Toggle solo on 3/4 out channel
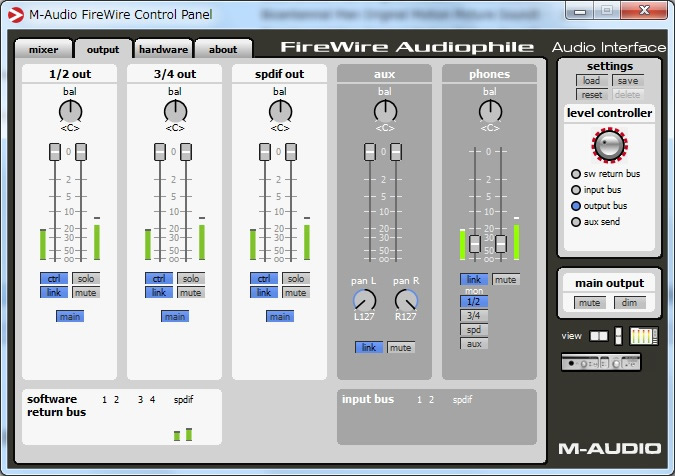The height and width of the screenshot is (476, 675). [x=191, y=278]
